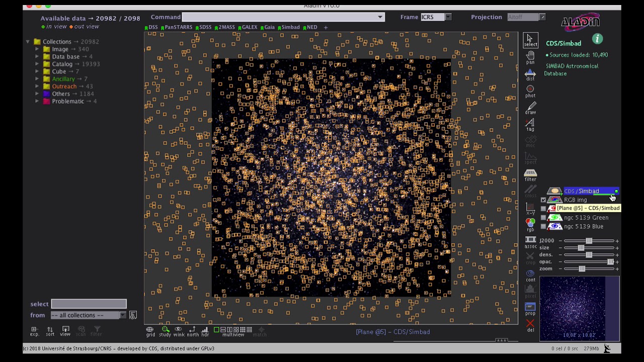Show info with green i icon
644x362 pixels.
(x=597, y=39)
